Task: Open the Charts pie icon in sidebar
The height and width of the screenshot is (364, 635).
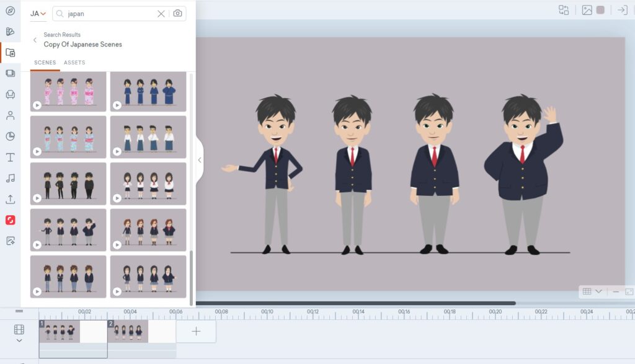Action: tap(10, 136)
